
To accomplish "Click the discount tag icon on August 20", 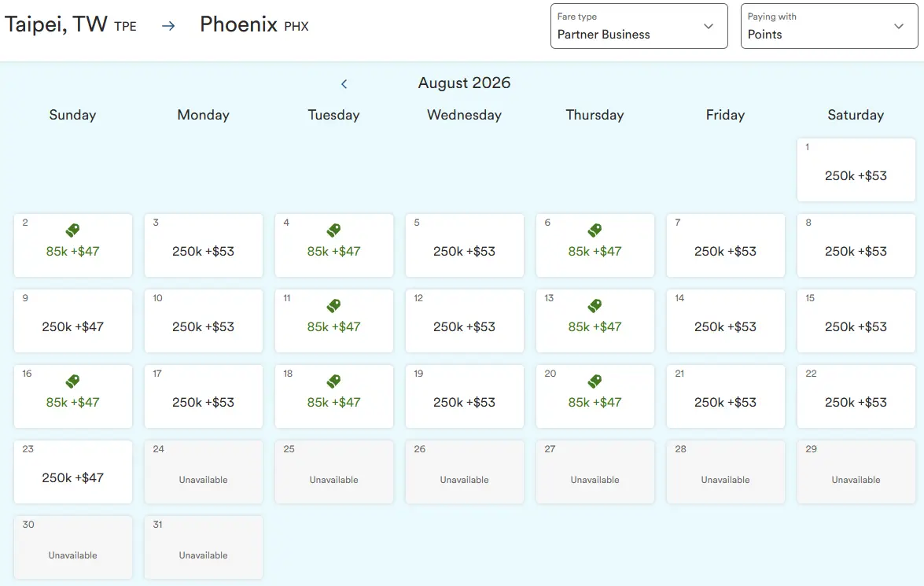I will pos(595,381).
